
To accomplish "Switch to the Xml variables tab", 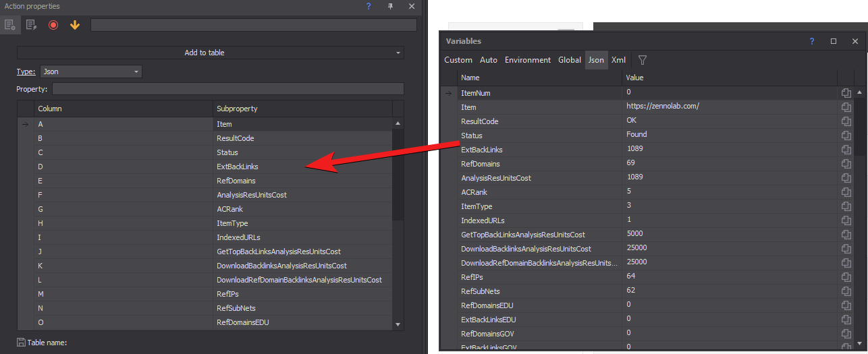I will point(619,60).
